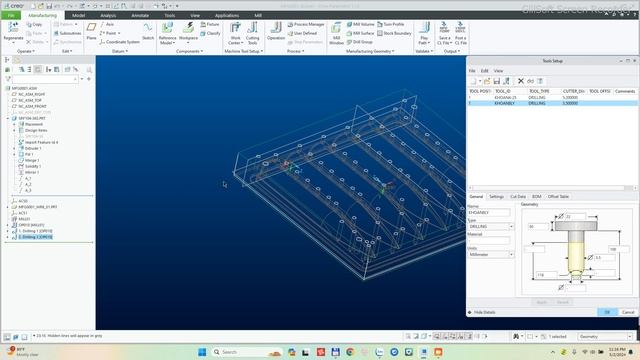
Task: Open Google Chrome from the taskbar
Action: coord(350,352)
